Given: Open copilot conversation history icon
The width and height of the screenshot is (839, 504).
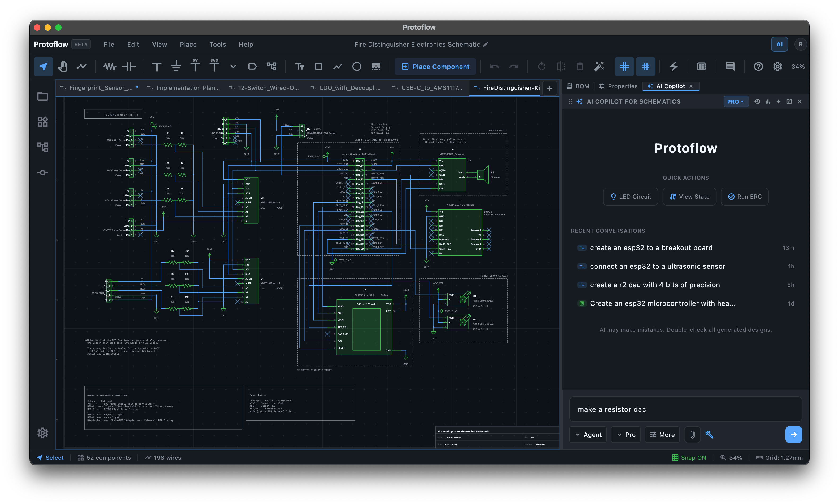Looking at the screenshot, I should 757,101.
